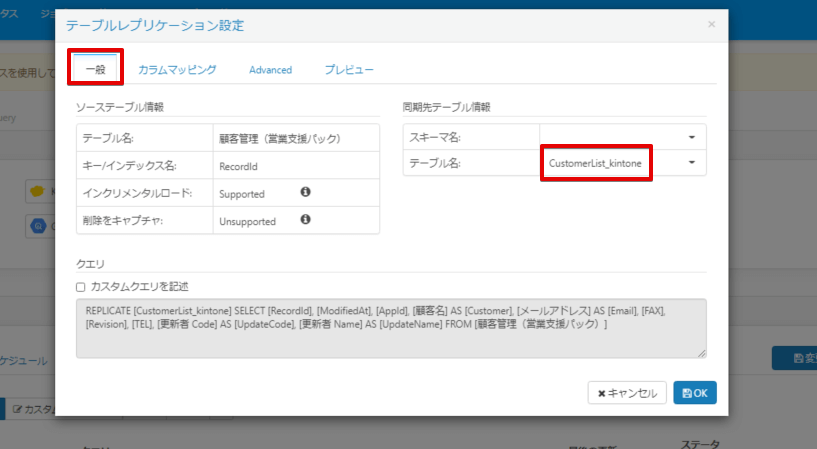Click the query text area resize handle

coord(702,353)
